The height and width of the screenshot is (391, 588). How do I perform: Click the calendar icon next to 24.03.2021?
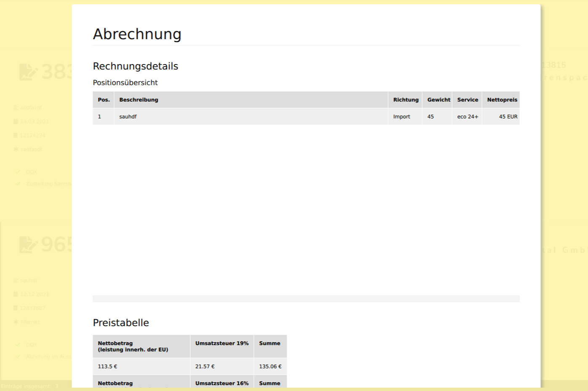(16, 121)
